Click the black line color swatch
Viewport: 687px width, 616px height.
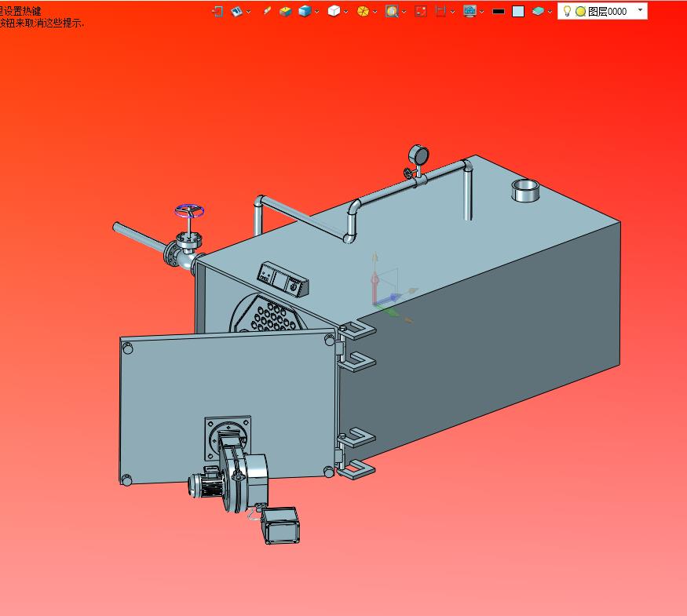coord(499,12)
